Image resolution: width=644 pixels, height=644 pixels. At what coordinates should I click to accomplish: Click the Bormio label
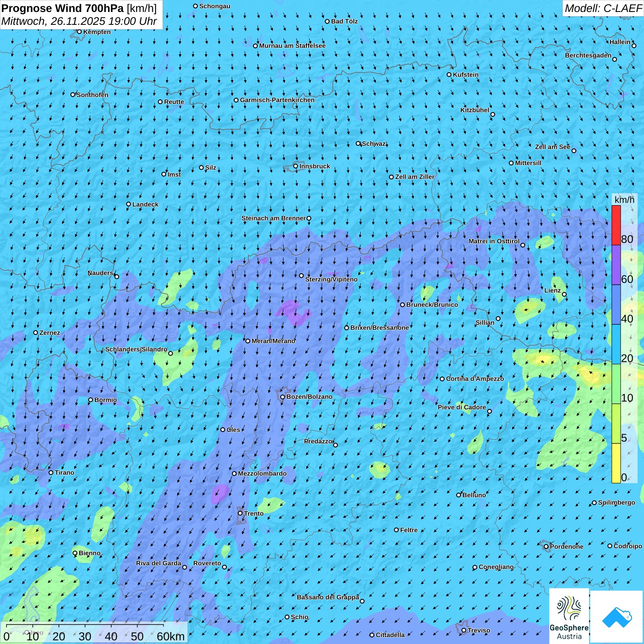click(105, 400)
